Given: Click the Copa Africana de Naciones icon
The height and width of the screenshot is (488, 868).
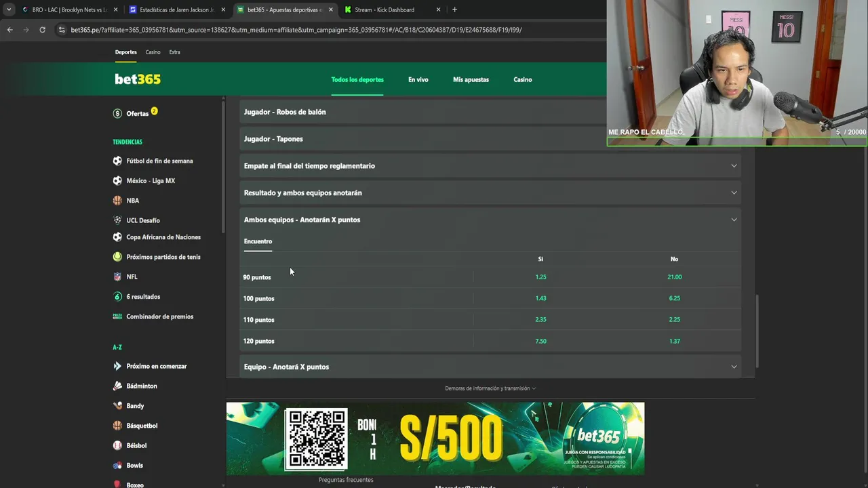Looking at the screenshot, I should click(x=117, y=237).
